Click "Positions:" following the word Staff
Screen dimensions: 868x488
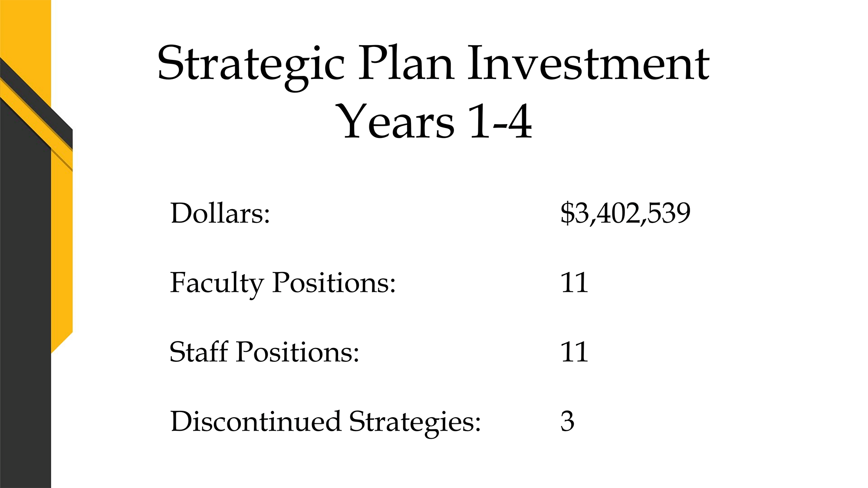point(297,352)
